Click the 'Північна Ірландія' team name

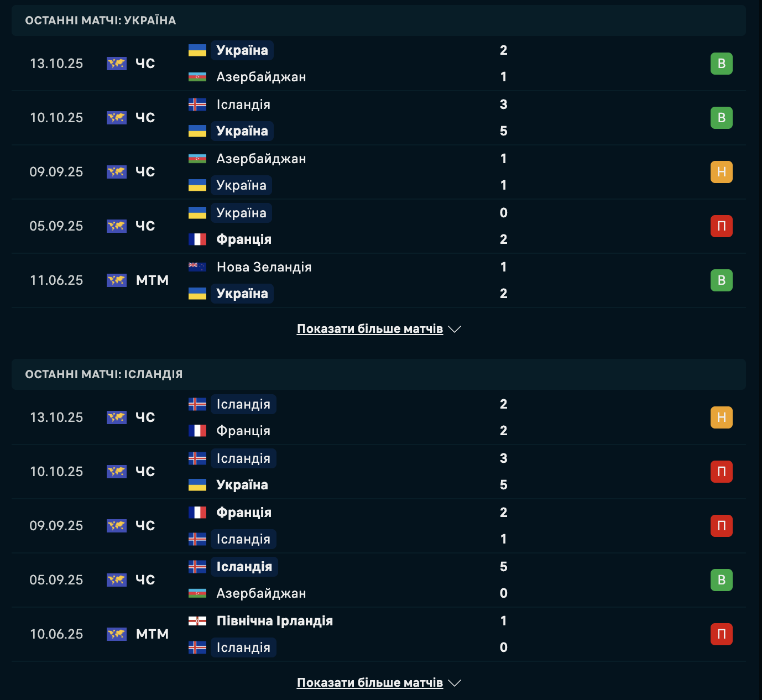click(274, 621)
